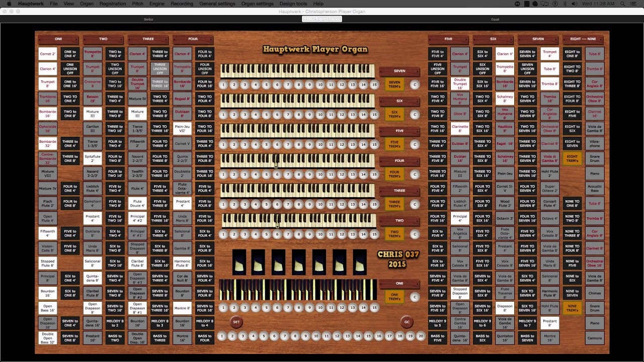
Task: Click the C cancel piston beside FOUR TREM's
Action: [415, 174]
